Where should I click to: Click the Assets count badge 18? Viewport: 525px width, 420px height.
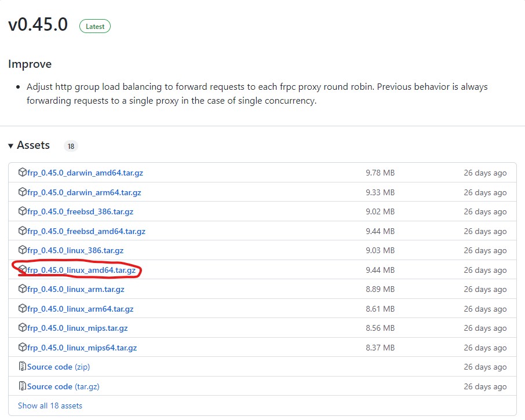coord(71,147)
